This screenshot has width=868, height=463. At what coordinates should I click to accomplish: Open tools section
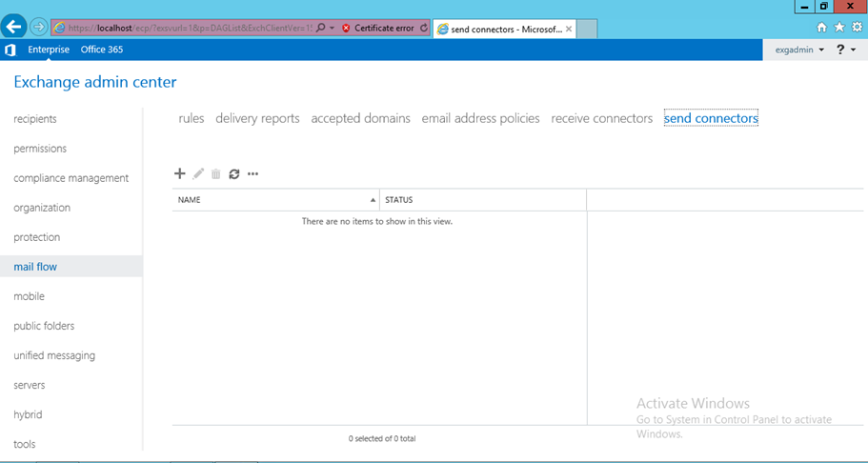click(25, 444)
